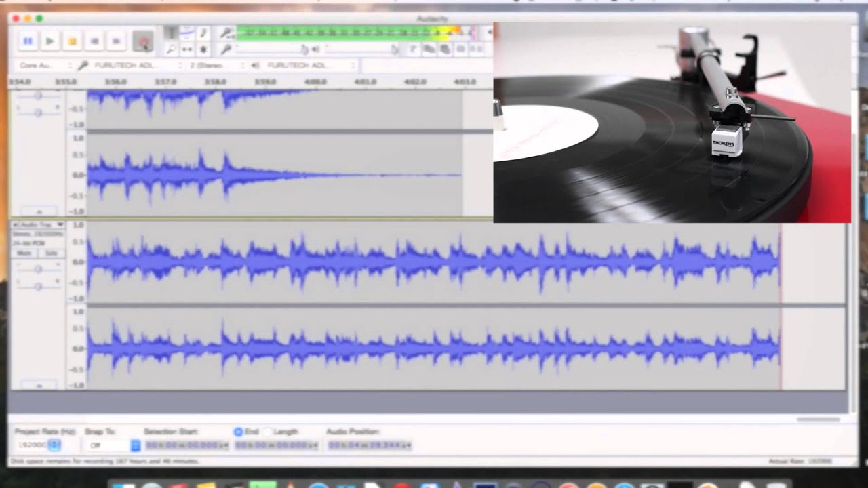Screen dimensions: 868x488
Task: Adjust the recording volume slider
Action: pos(271,49)
